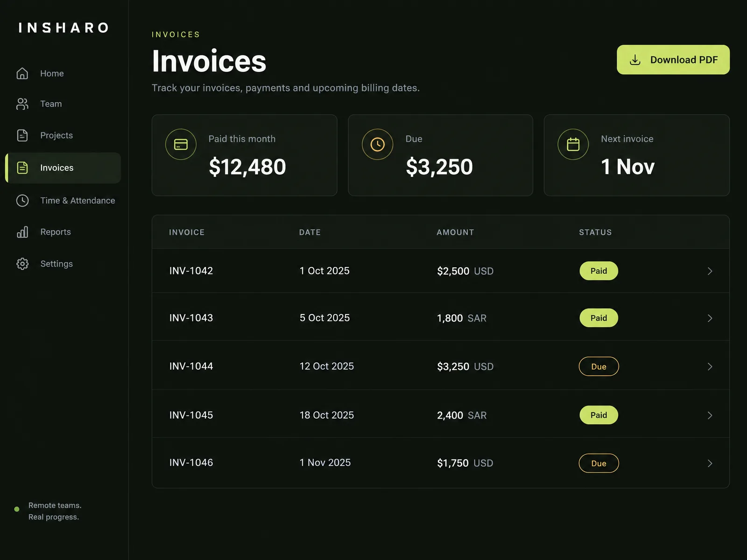Click Due badge for INV-1046
Screen dimensions: 747x560
pos(599,463)
